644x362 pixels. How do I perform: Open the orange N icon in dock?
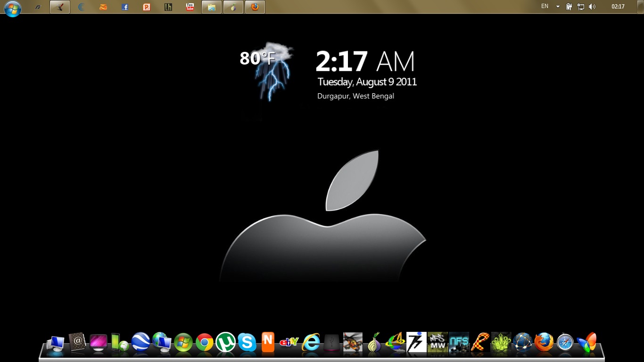click(x=268, y=342)
